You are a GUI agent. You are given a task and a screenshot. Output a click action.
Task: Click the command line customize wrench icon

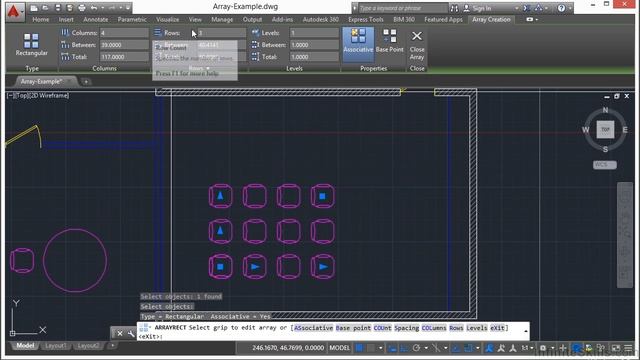131,333
